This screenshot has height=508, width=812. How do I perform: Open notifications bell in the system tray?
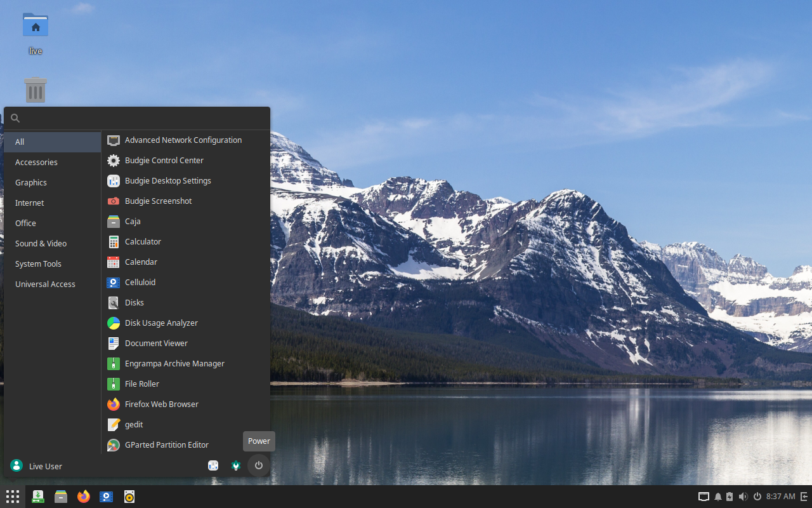(x=718, y=497)
